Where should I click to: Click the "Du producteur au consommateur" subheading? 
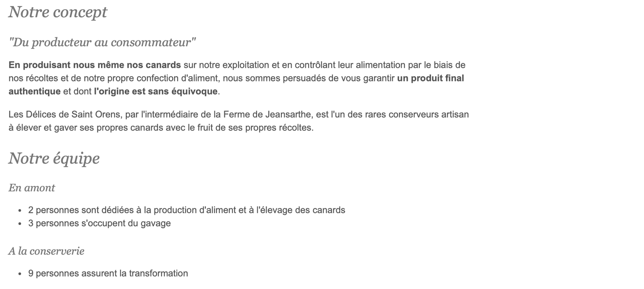tap(102, 42)
